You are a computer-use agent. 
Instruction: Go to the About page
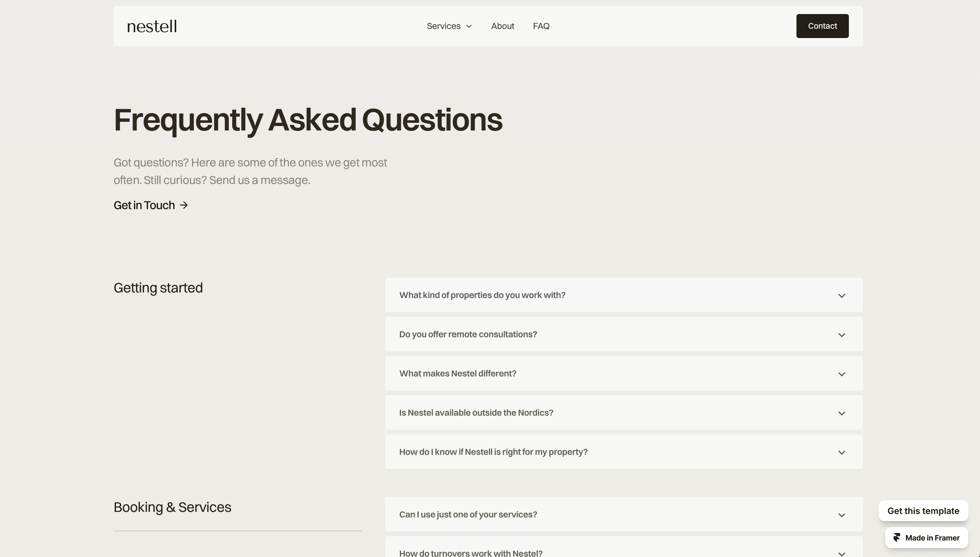502,26
